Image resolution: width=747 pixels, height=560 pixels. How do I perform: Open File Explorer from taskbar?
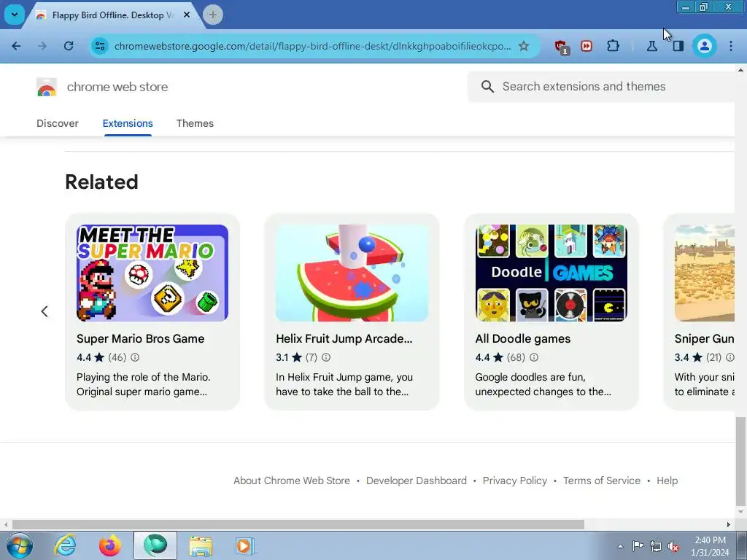coord(201,545)
